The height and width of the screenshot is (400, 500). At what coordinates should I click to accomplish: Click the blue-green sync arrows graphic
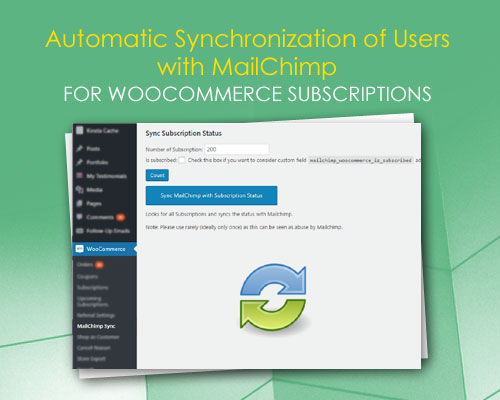click(273, 297)
